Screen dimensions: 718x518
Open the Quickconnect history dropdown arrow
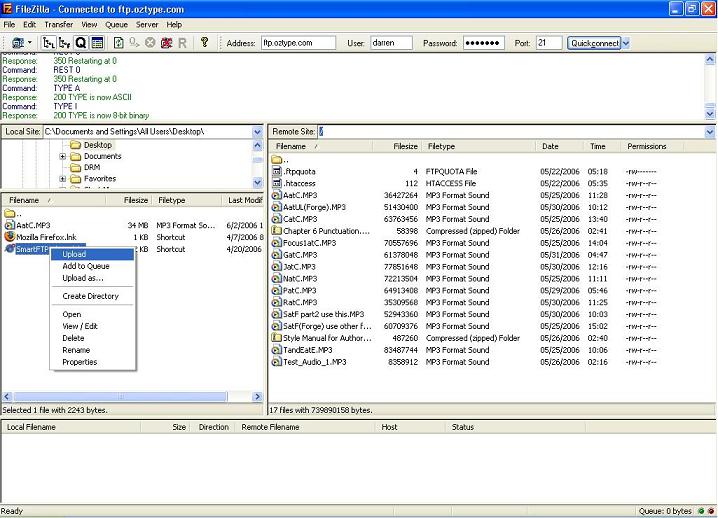(626, 43)
